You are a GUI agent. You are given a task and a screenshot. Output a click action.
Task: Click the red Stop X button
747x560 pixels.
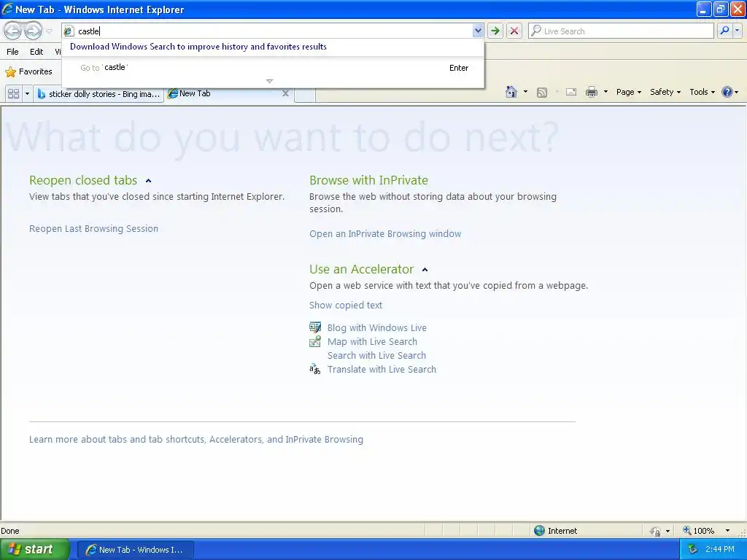514,31
